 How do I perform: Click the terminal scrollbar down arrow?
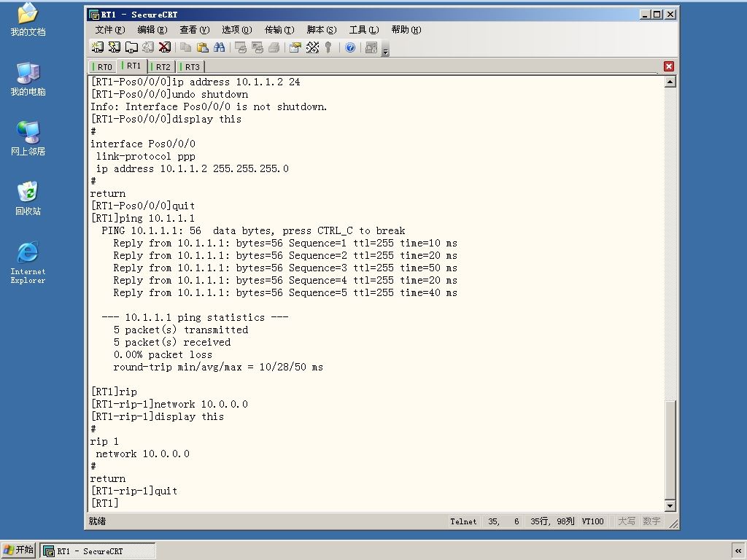click(x=670, y=506)
